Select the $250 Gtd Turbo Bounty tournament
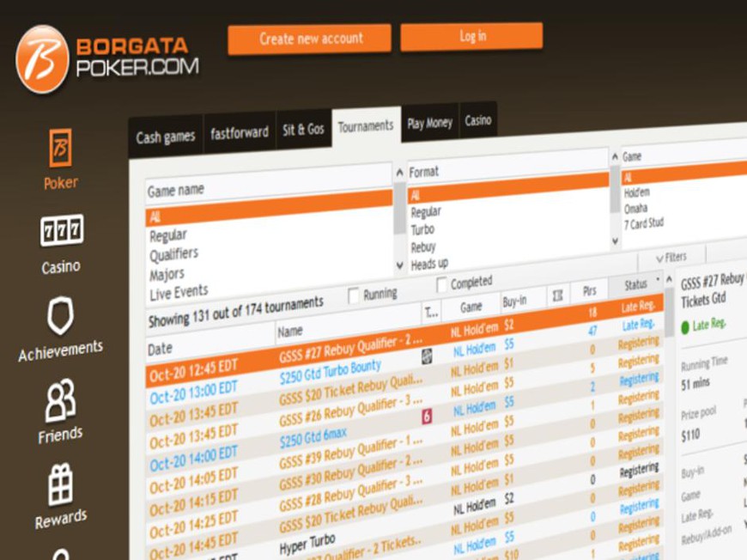747x560 pixels. tap(331, 371)
